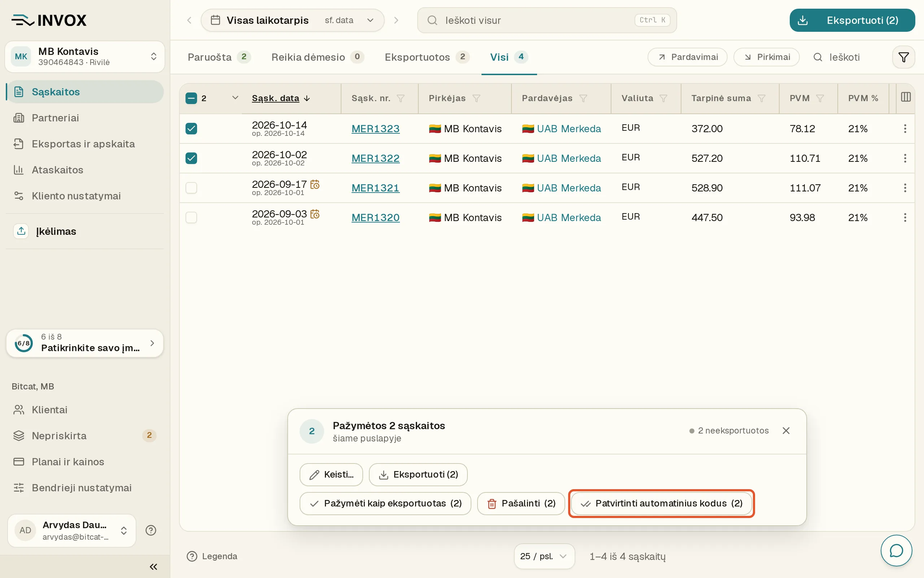Uncheck the MER1322 invoice checkbox
Screen dimensions: 924x578
click(x=191, y=158)
